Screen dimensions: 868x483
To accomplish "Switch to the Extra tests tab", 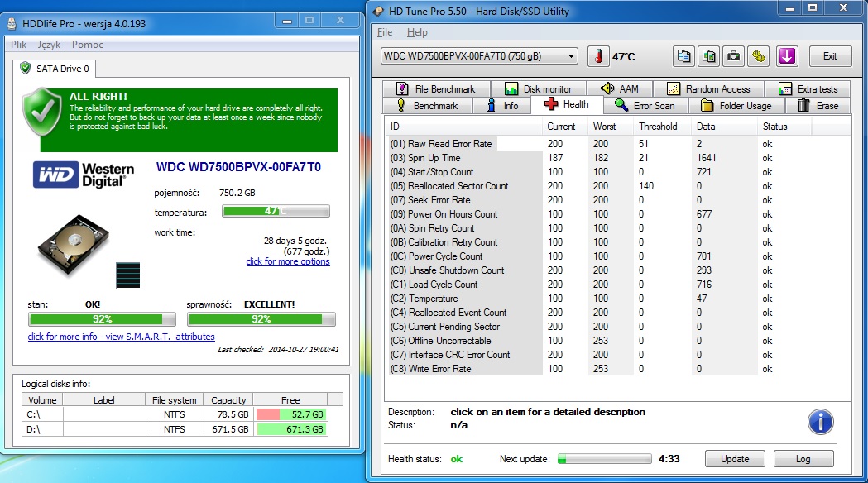I will (x=808, y=89).
